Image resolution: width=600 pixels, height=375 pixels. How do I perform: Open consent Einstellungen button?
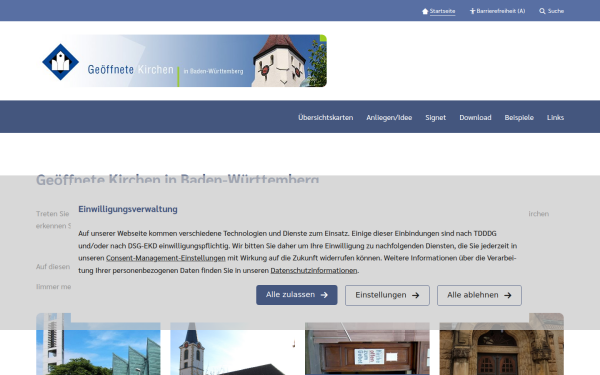point(387,295)
